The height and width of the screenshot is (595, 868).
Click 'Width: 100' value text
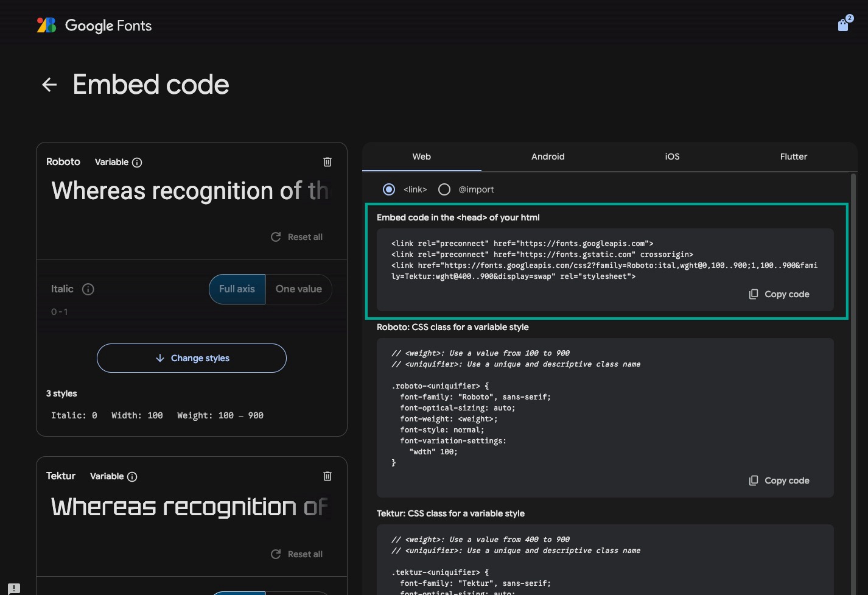[x=137, y=415]
